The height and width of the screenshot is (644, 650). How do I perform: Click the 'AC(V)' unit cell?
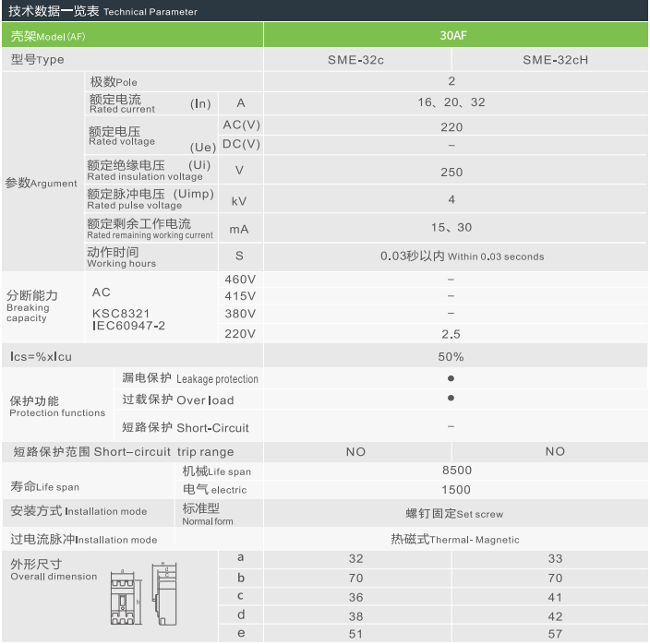click(241, 125)
